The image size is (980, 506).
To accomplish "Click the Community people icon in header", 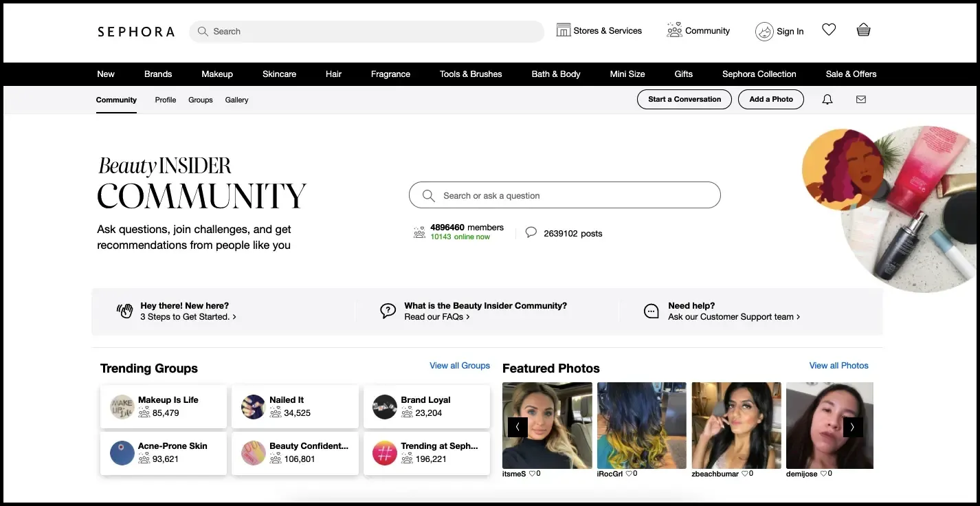I will 675,30.
